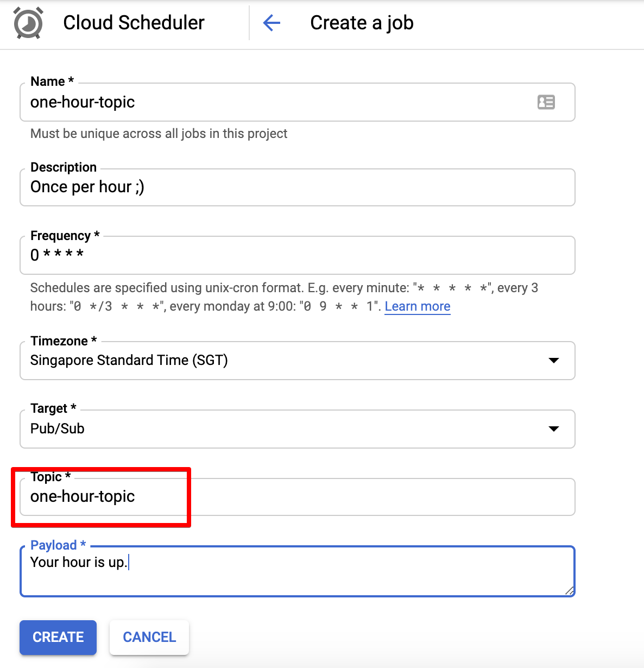This screenshot has width=644, height=668.
Task: Click the Topic input field
Action: coord(297,497)
